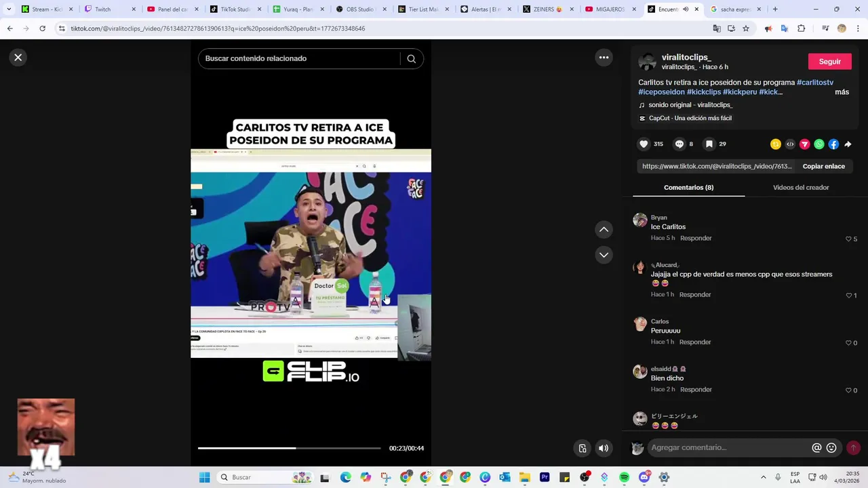Open the Windows Start menu
This screenshot has height=488, width=868.
click(204, 478)
